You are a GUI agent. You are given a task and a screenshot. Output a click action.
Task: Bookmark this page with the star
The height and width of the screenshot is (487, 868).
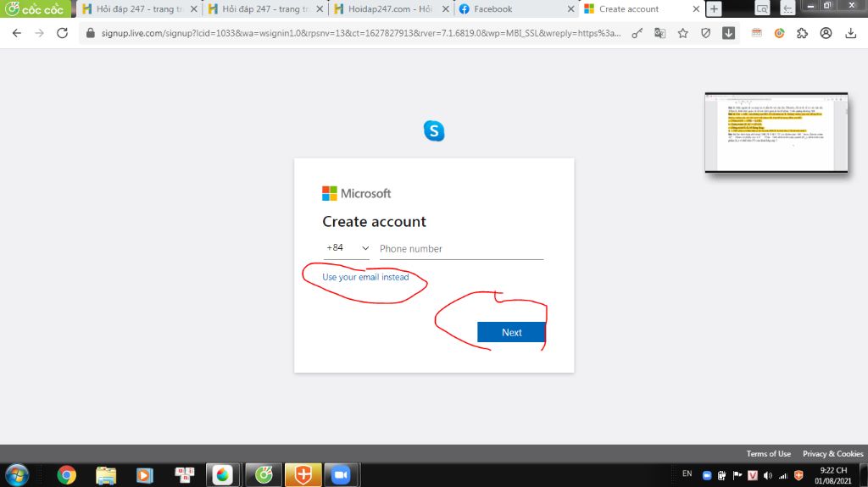click(x=683, y=33)
